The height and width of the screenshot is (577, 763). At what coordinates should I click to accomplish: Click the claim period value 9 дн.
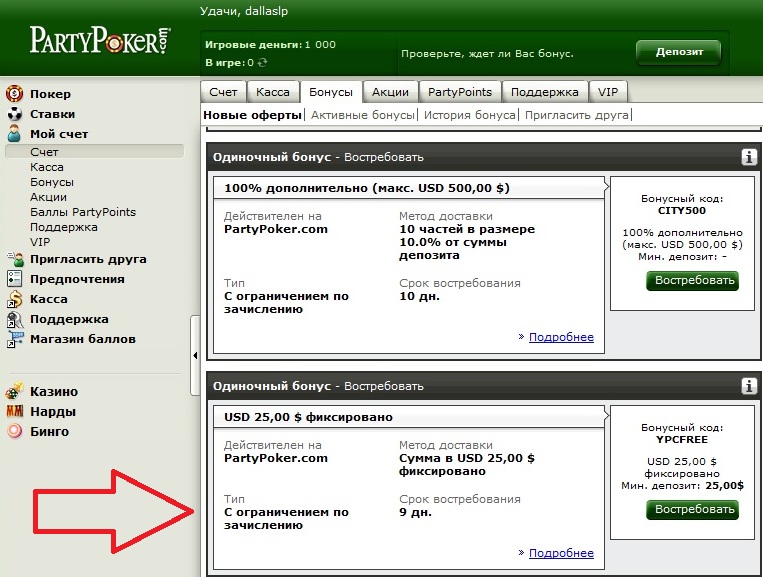(415, 512)
